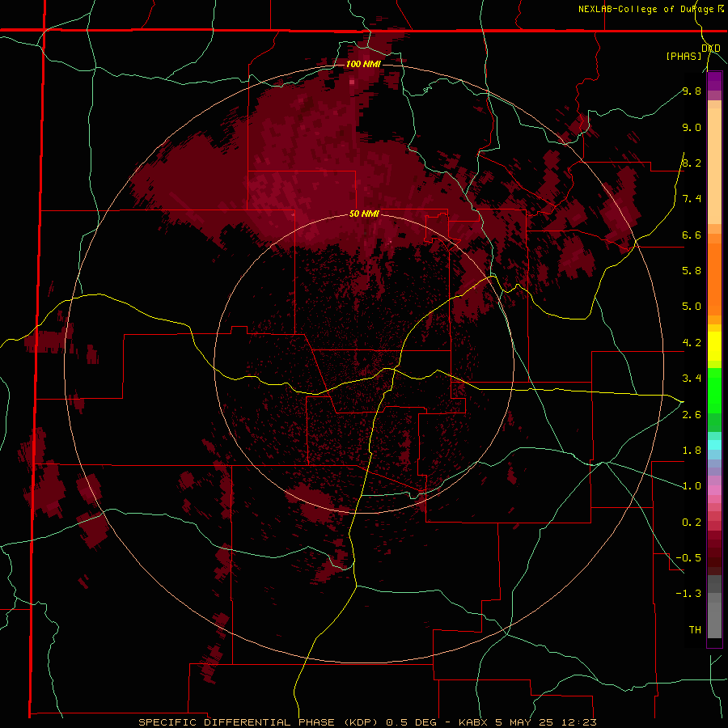Select the 9.8 legend value
The image size is (728, 728).
[692, 91]
